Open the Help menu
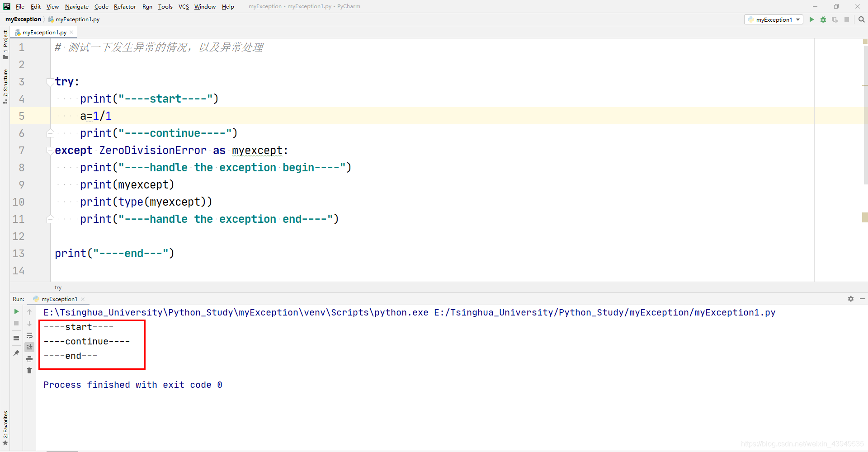The image size is (868, 452). tap(228, 6)
